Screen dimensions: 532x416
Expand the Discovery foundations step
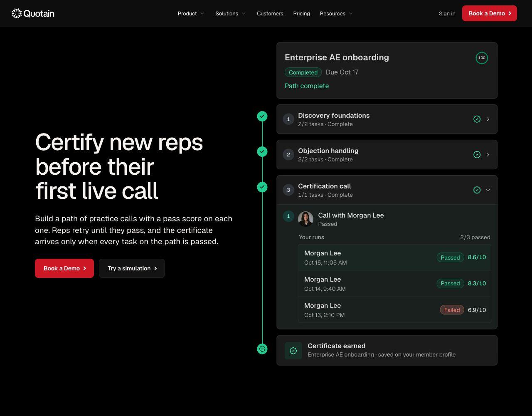click(x=488, y=119)
